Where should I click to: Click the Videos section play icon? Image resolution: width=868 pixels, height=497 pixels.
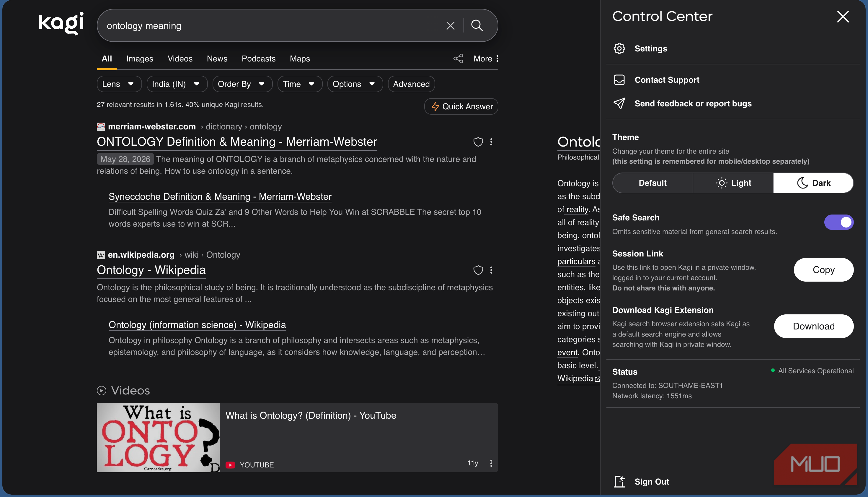coord(102,391)
